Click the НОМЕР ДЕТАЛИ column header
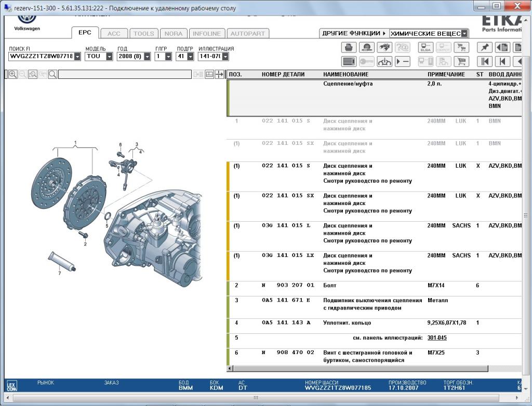This screenshot has height=406, width=532. coord(283,74)
